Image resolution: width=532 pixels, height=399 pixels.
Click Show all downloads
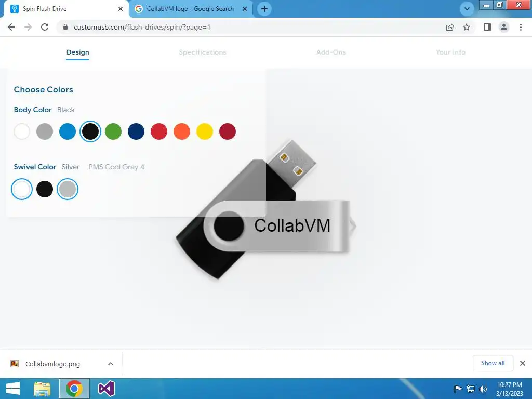pos(493,363)
